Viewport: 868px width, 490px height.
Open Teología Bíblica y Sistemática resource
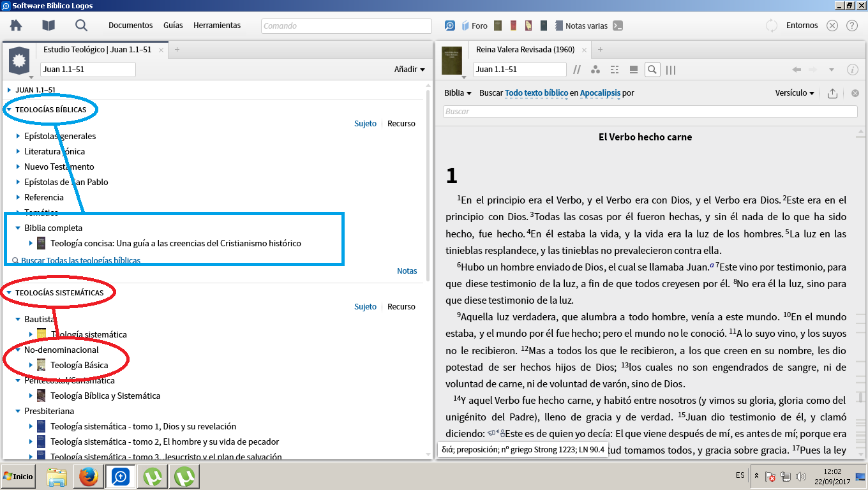pyautogui.click(x=105, y=396)
